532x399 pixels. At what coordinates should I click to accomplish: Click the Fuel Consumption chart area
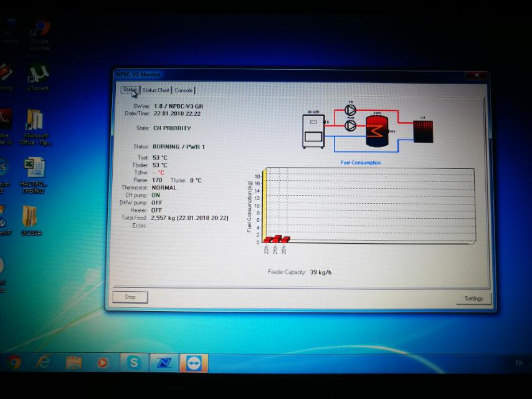pos(371,206)
